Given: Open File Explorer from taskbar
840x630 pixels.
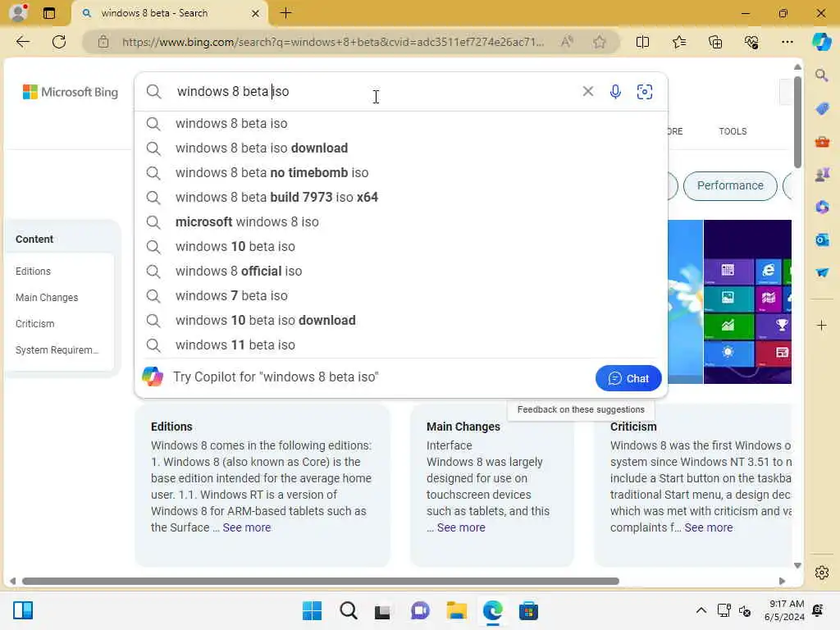Looking at the screenshot, I should [x=456, y=610].
